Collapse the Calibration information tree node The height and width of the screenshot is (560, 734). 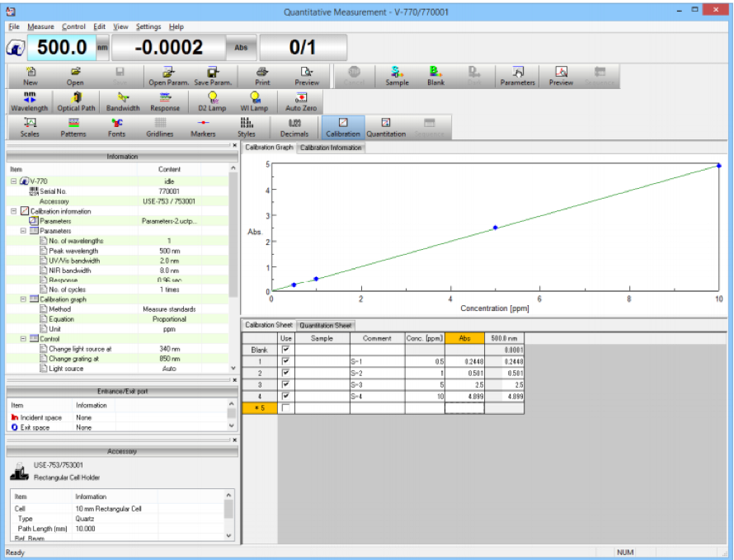pos(12,211)
